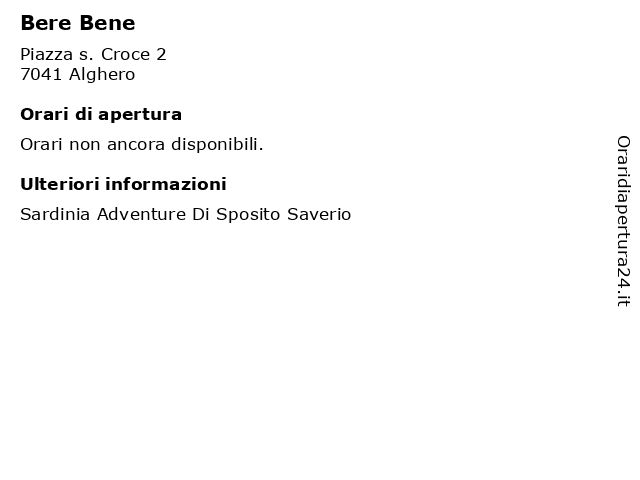Select the Piazza s. Croce 2 address line
The height and width of the screenshot is (480, 640).
tap(93, 54)
